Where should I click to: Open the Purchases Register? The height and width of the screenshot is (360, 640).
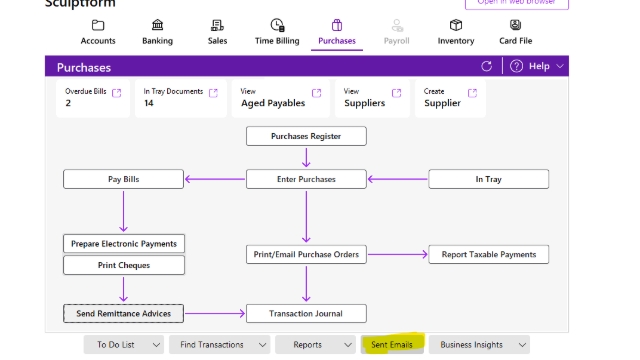306,136
